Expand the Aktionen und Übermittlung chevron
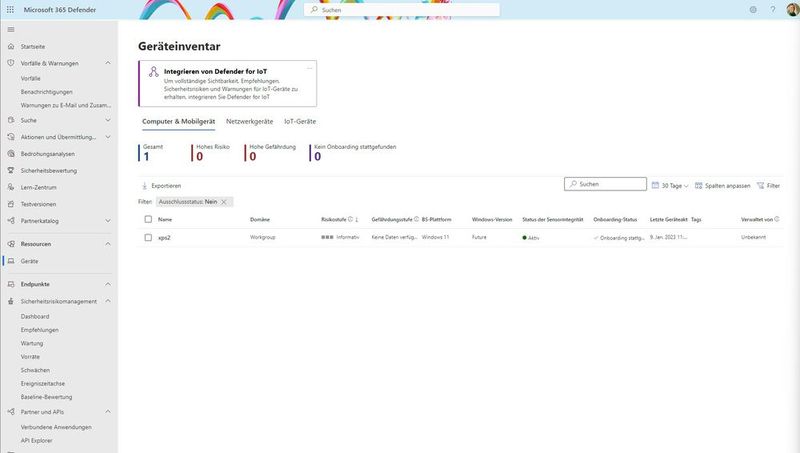 tap(108, 137)
